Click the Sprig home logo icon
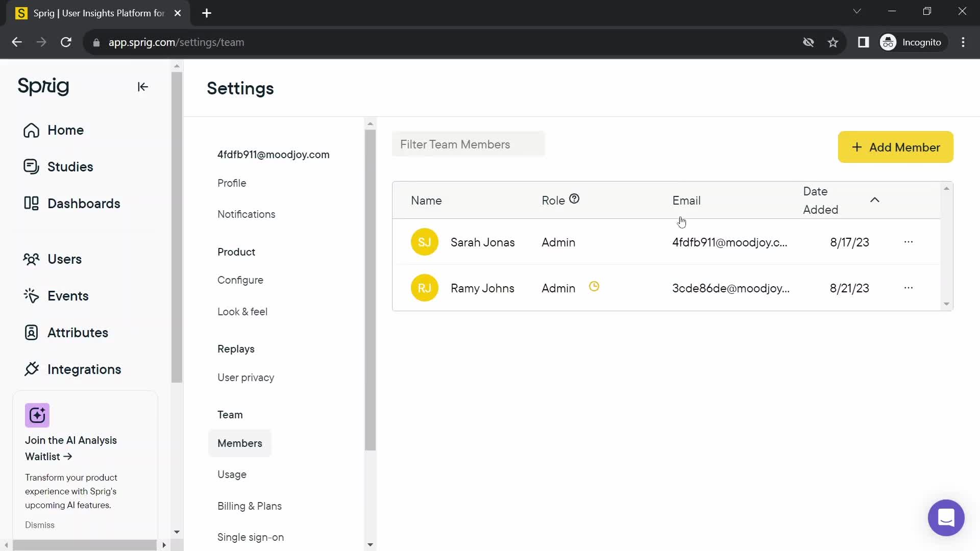 (44, 86)
